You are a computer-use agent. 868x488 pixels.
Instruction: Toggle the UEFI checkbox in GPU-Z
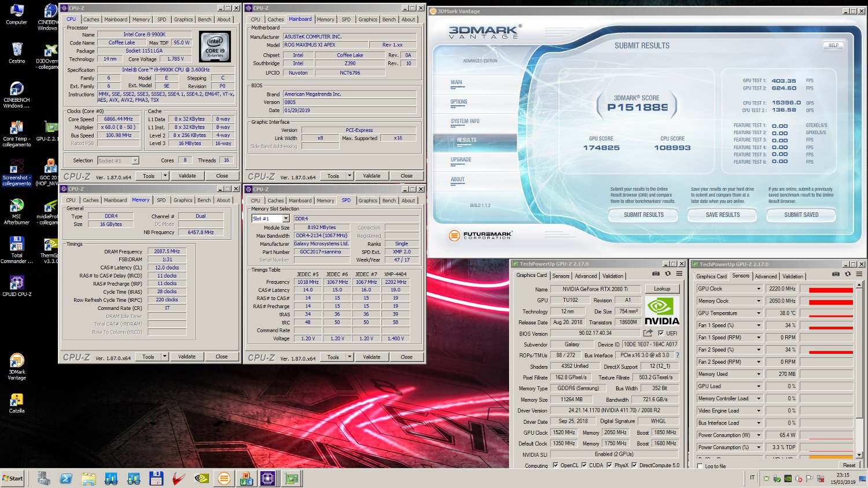(x=661, y=333)
